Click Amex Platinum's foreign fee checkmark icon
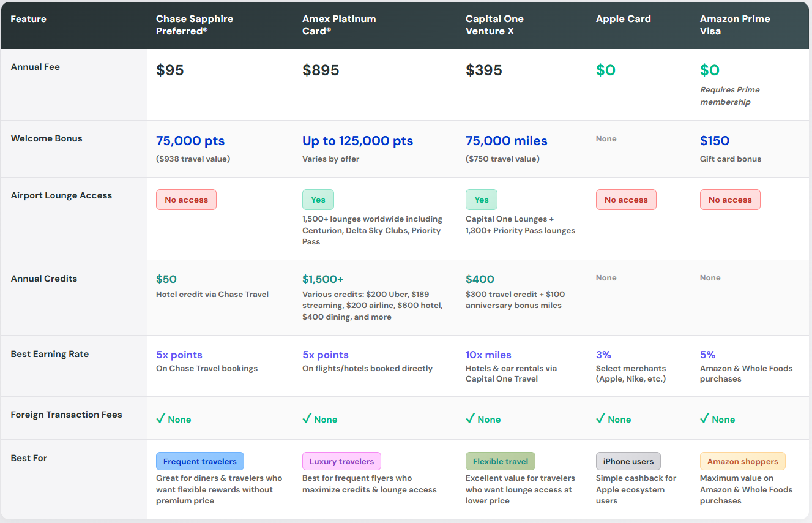 (x=307, y=418)
